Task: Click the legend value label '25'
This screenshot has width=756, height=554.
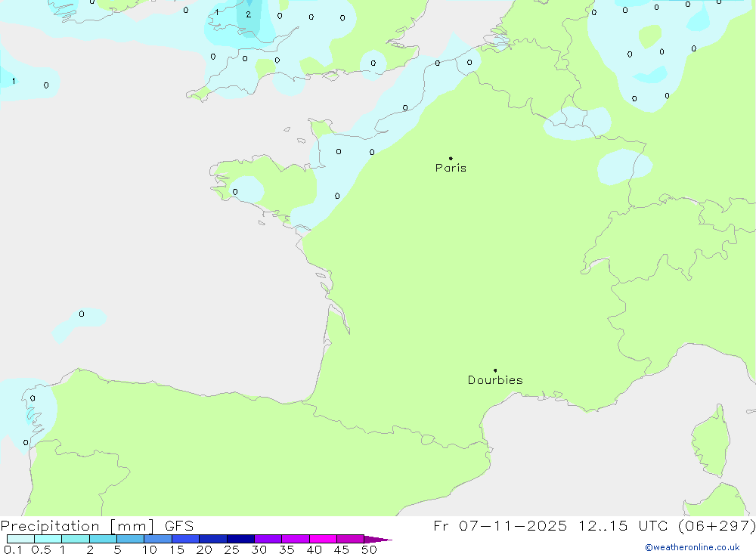Action: point(231,549)
